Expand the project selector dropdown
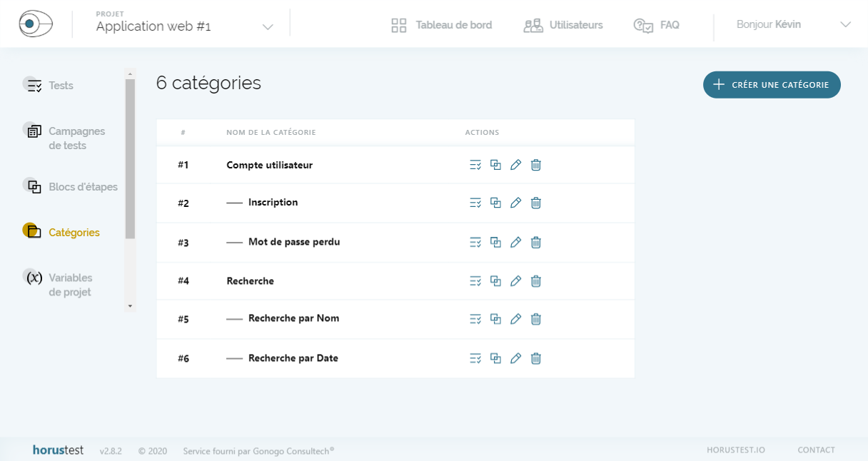 tap(268, 27)
